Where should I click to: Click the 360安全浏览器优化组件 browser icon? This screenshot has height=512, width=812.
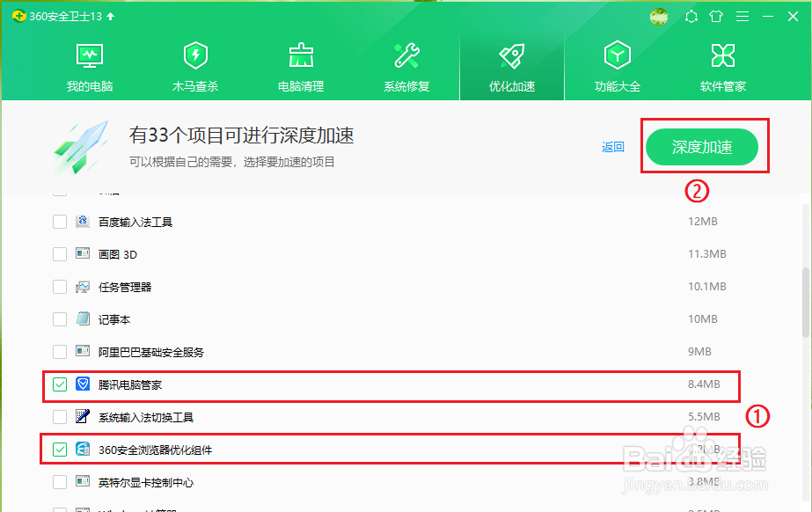tap(83, 449)
